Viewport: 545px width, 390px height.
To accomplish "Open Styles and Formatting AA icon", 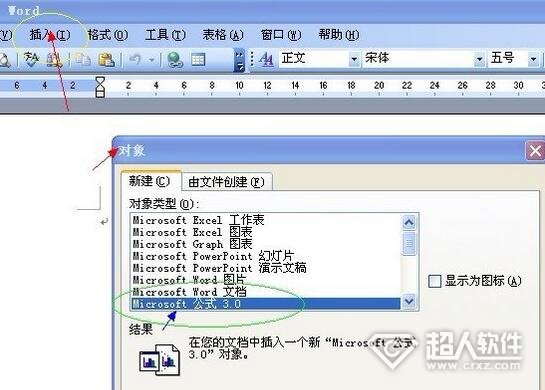I will pos(267,60).
